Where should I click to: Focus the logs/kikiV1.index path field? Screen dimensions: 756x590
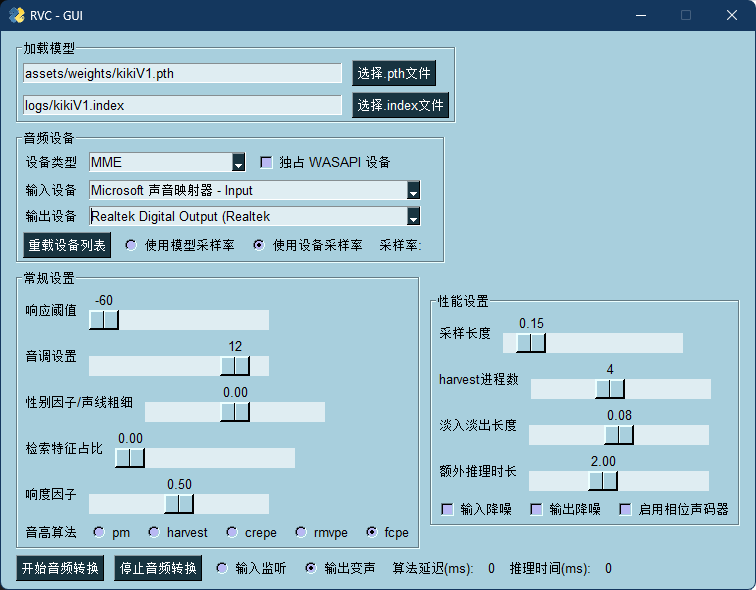pos(182,106)
